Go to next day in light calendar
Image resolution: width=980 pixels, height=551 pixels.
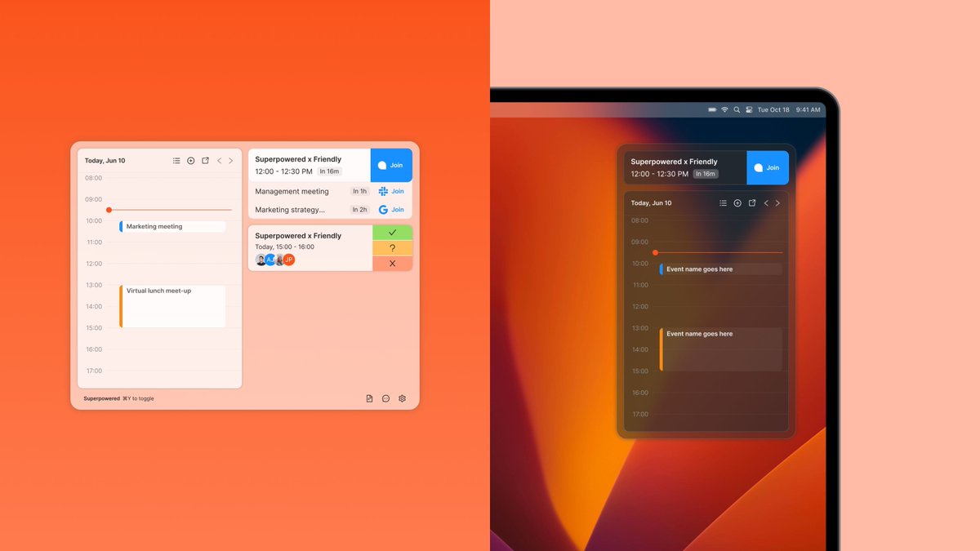pyautogui.click(x=231, y=161)
